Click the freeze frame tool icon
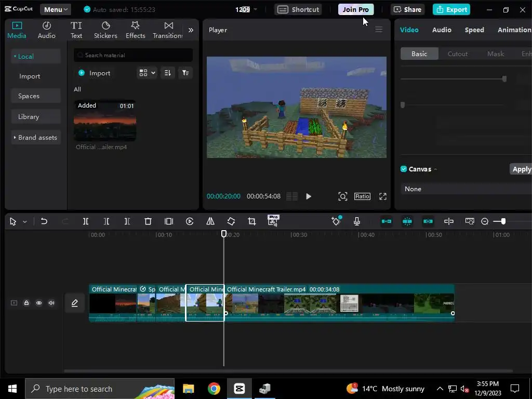The image size is (532, 399). coord(169,221)
